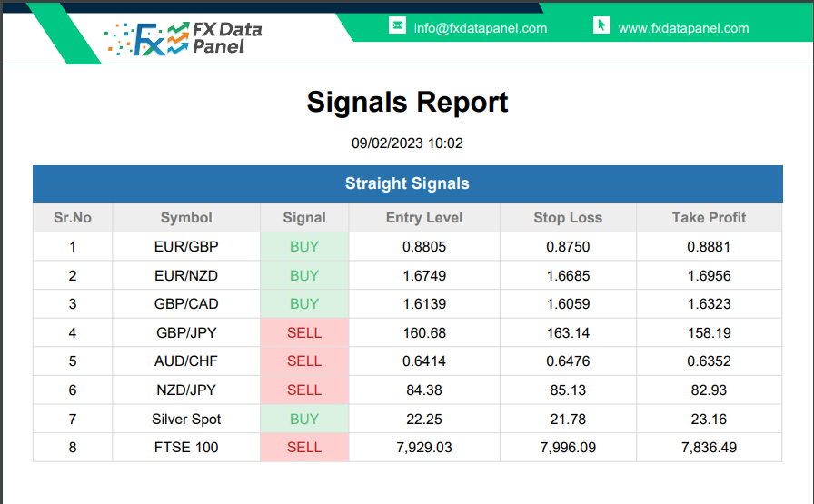This screenshot has width=814, height=504.
Task: Click the SELL signal for NZD/JPY
Action: (304, 390)
